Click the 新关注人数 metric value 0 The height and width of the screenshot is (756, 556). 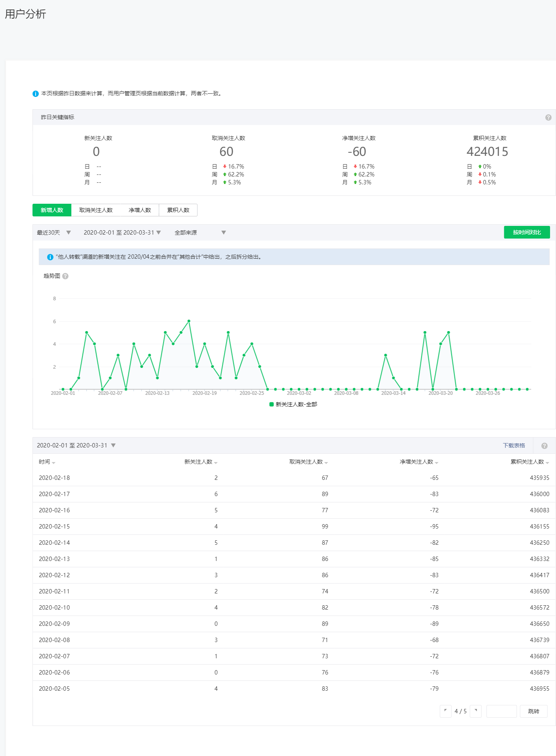coord(96,152)
